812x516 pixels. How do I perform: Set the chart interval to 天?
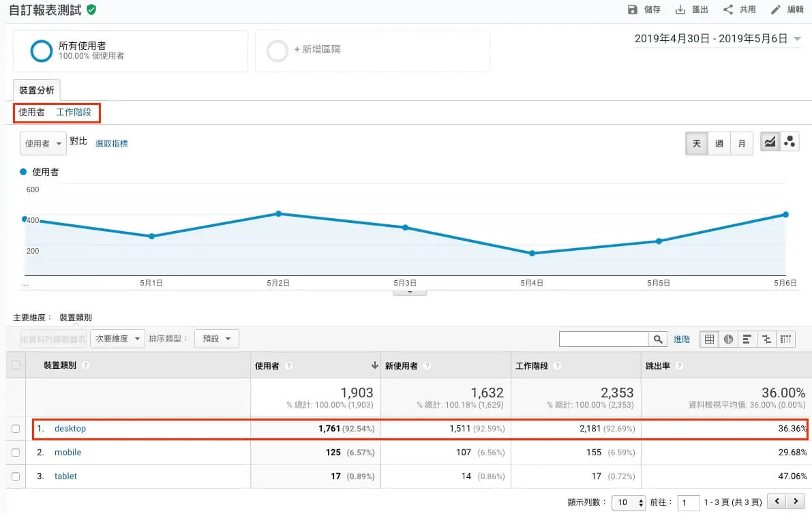(697, 143)
